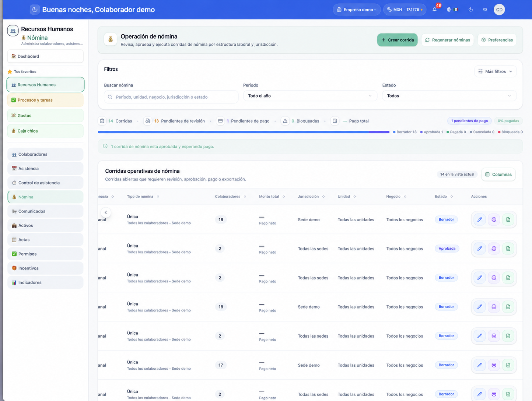Export file for the first row with 18 colaboradores

tap(508, 219)
